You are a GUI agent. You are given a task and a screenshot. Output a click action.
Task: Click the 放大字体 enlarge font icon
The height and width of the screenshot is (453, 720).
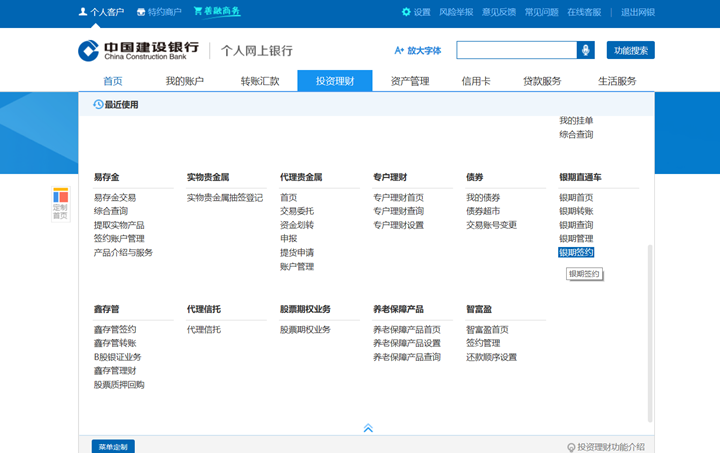tap(400, 50)
